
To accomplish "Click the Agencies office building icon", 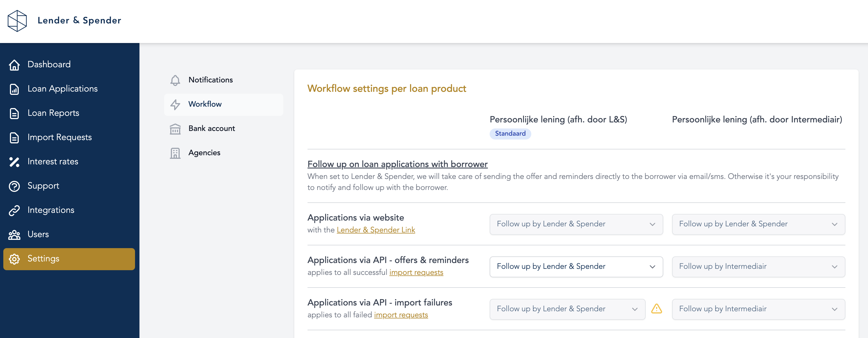I will coord(175,153).
